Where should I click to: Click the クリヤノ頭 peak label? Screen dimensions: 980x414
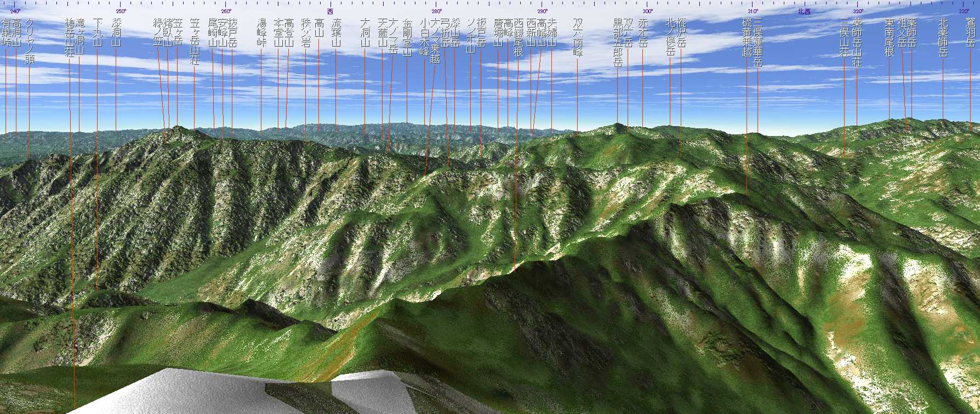(x=30, y=41)
